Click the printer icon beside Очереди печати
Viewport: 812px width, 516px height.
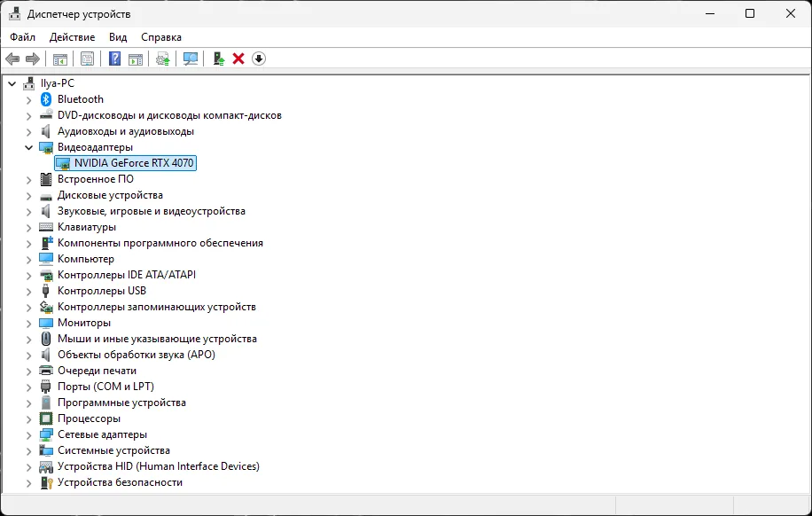tap(46, 371)
